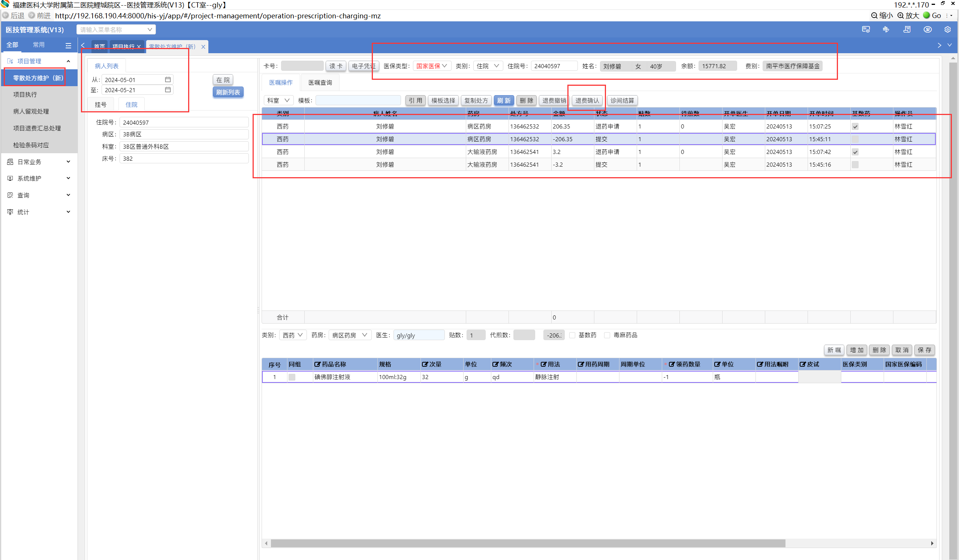Click the 刷新列表 button
Viewport: 959px width, 560px height.
click(227, 93)
